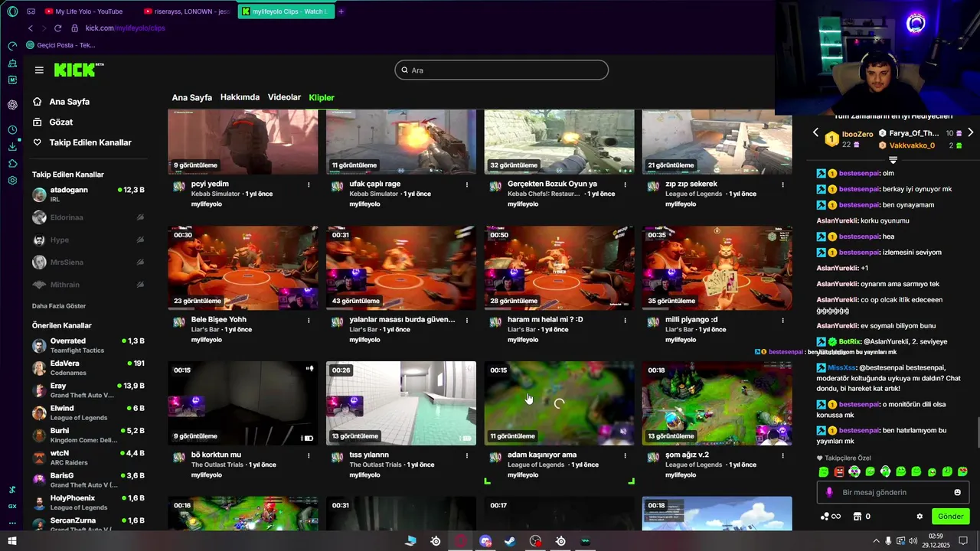Viewport: 980px width, 551px height.
Task: Open BotRix username in chat
Action: point(850,341)
